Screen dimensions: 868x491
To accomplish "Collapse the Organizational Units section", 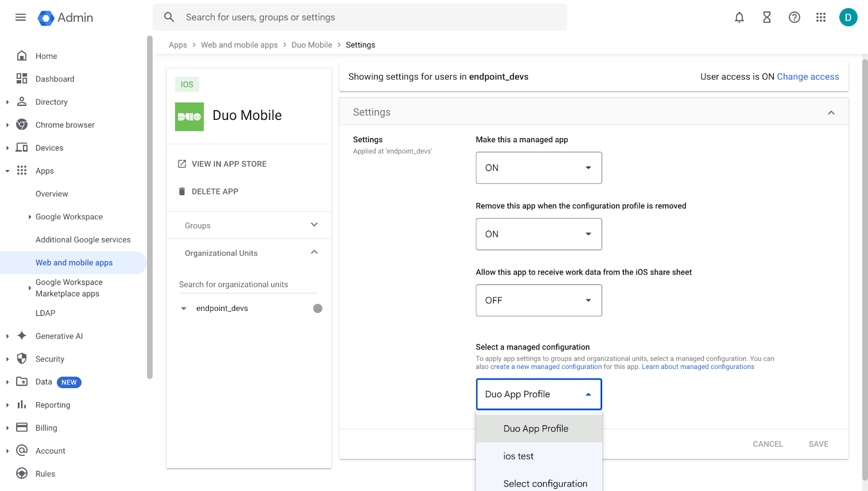I will tap(314, 252).
